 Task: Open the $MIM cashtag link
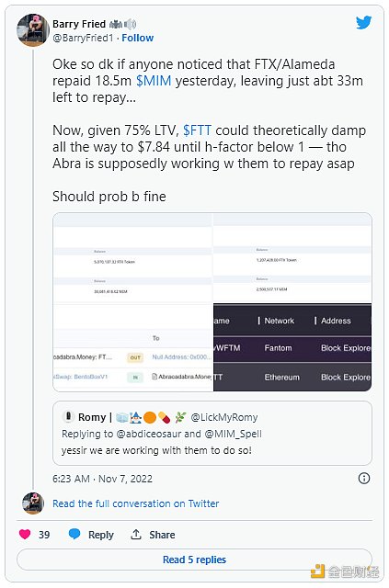(154, 81)
